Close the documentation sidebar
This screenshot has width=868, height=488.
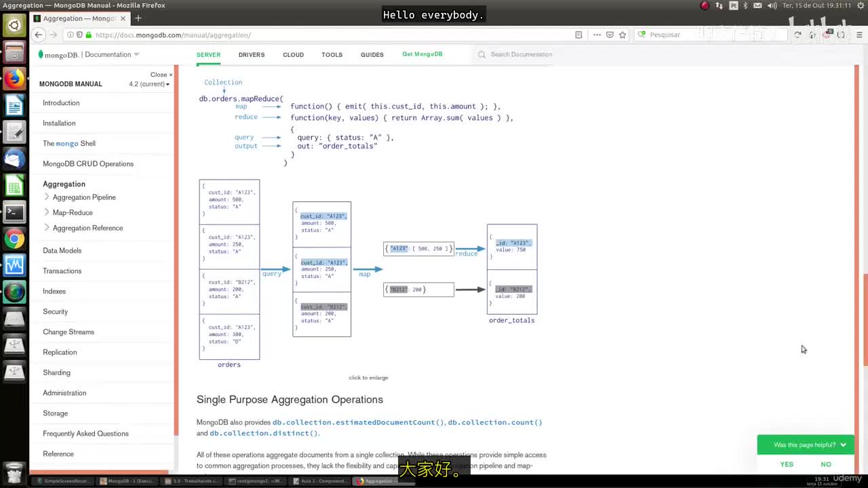click(x=161, y=75)
